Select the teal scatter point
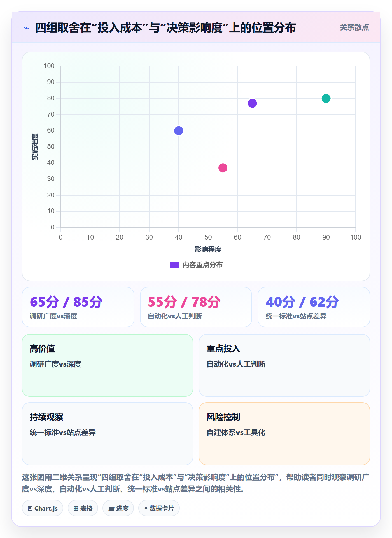392x538 pixels. click(x=326, y=98)
